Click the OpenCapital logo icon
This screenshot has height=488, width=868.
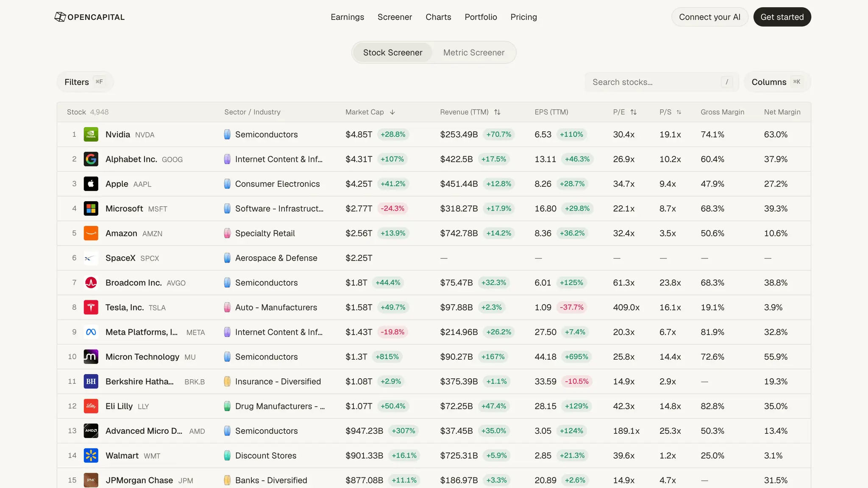pyautogui.click(x=60, y=17)
